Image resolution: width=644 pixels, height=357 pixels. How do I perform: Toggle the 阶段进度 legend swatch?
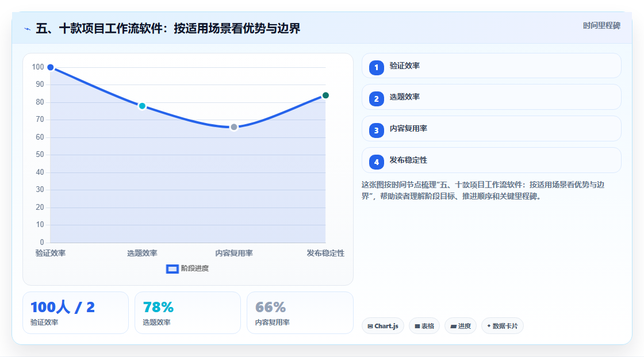172,269
